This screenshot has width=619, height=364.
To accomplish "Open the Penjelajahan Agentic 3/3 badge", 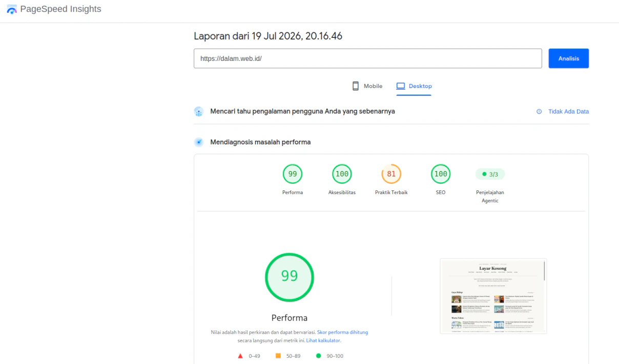I will pos(490,174).
